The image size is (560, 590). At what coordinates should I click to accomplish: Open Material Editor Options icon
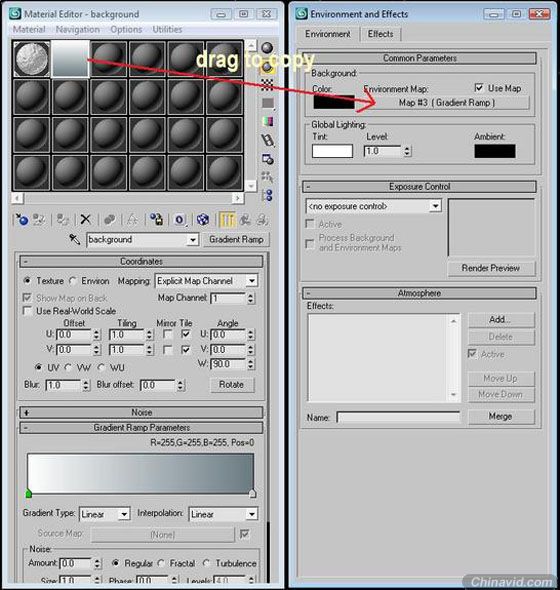[268, 159]
